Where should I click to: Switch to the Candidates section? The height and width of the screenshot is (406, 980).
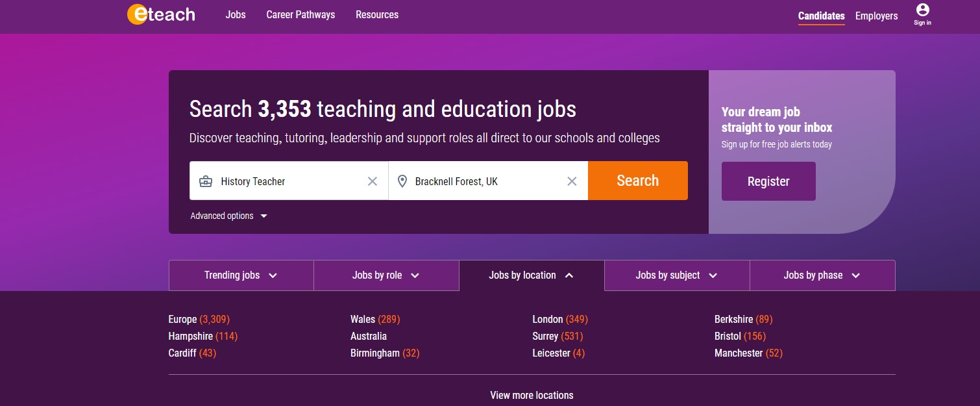pyautogui.click(x=822, y=16)
